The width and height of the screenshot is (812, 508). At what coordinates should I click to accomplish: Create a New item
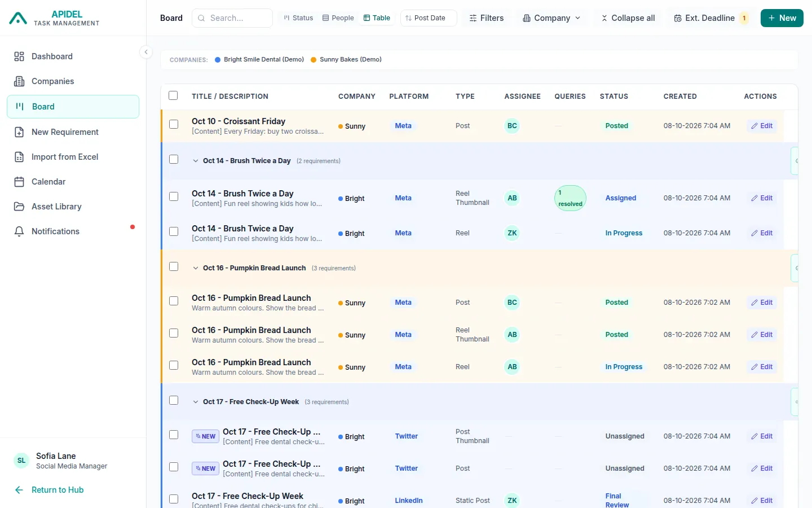(782, 18)
